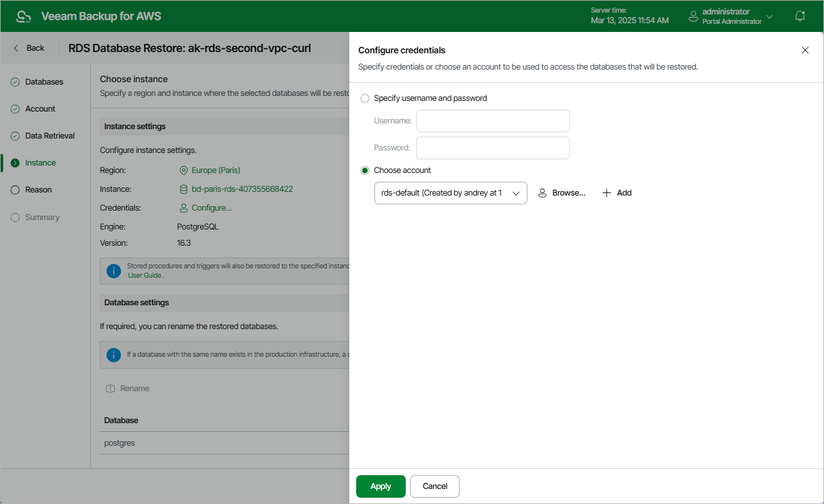Click the Data Retrieval checkmark icon
824x504 pixels.
pos(15,136)
